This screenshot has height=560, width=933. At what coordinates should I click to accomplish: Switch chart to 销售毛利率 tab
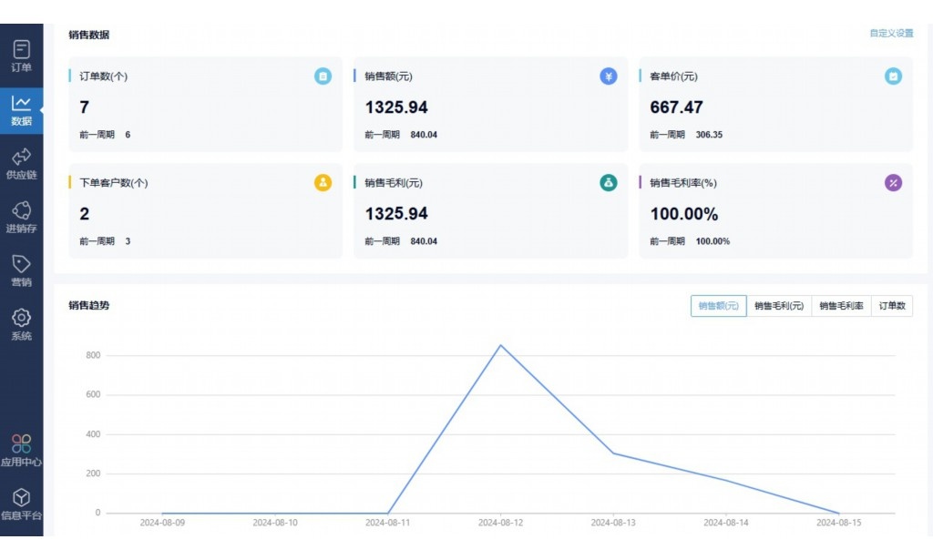[x=841, y=307]
